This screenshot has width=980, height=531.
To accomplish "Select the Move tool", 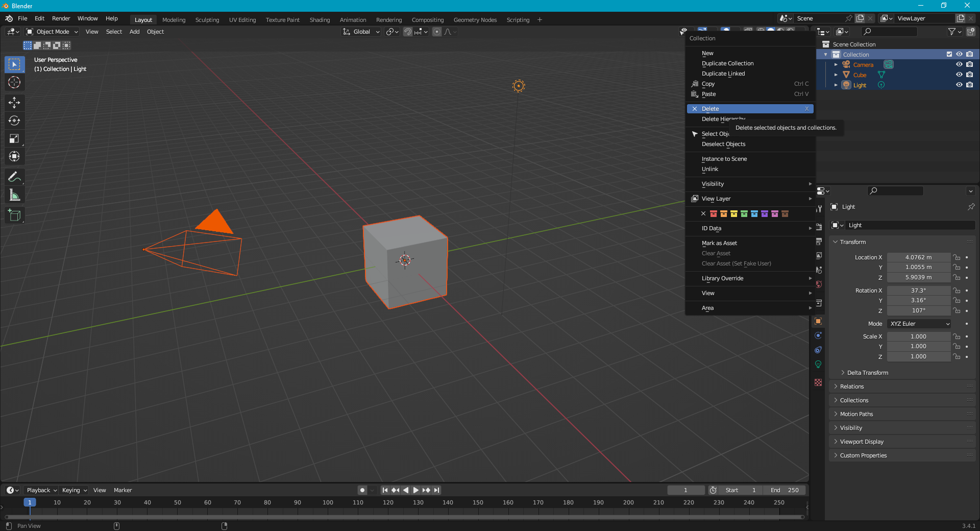I will 14,103.
